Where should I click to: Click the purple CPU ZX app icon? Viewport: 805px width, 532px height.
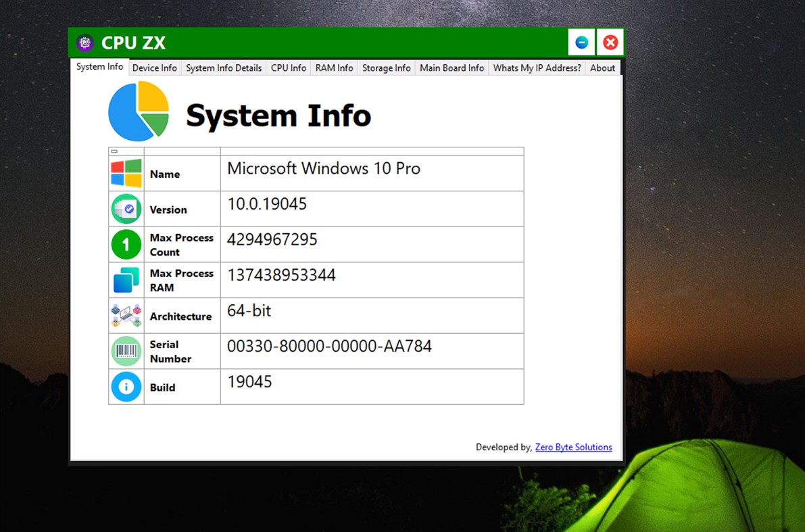pos(85,43)
